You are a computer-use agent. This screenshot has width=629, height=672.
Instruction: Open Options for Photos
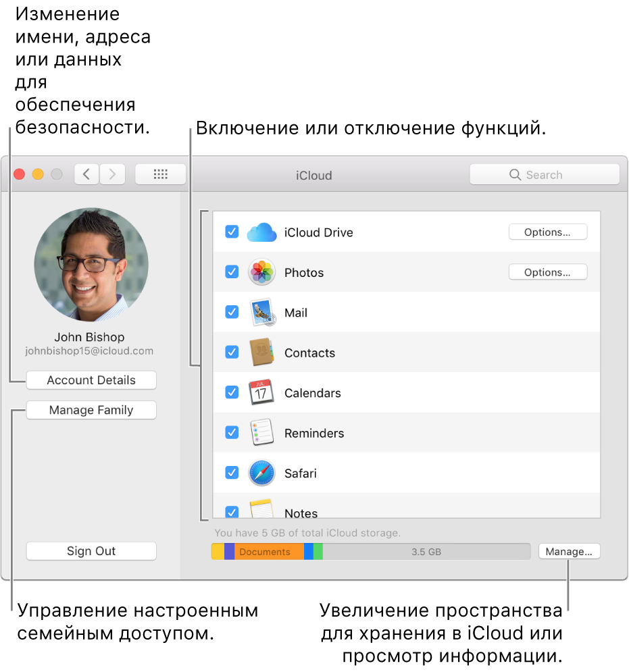(547, 272)
